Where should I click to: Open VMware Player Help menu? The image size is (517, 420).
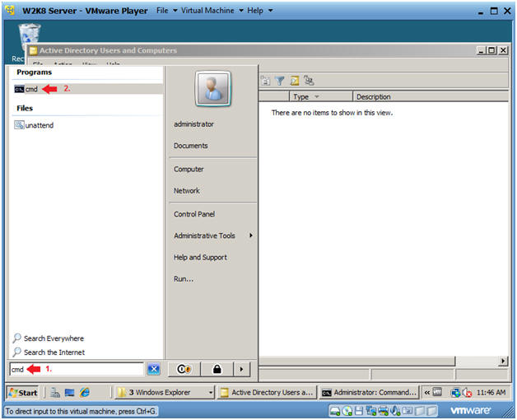pos(259,11)
